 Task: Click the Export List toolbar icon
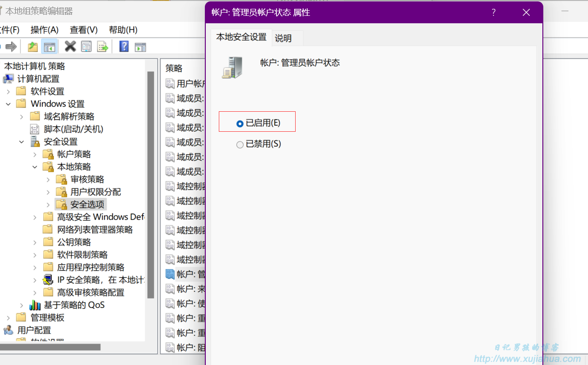(102, 47)
